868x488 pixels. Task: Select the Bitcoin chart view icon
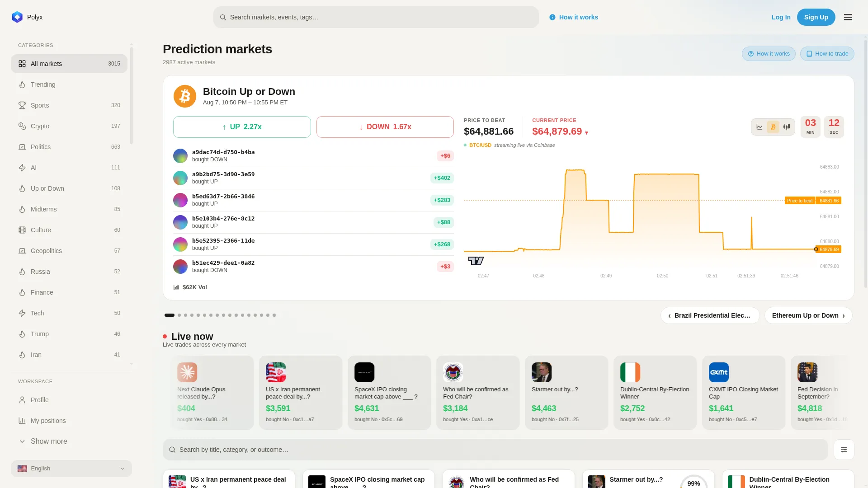point(773,127)
